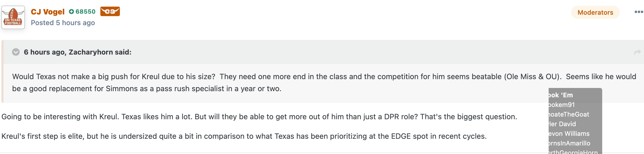Screen dimensions: 644x154
Task: Click the quoted text about Kreul's size
Action: pyautogui.click(x=324, y=83)
